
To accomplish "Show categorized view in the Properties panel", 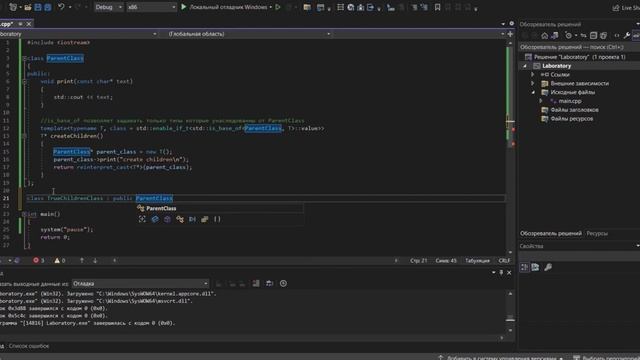I will coord(524,267).
